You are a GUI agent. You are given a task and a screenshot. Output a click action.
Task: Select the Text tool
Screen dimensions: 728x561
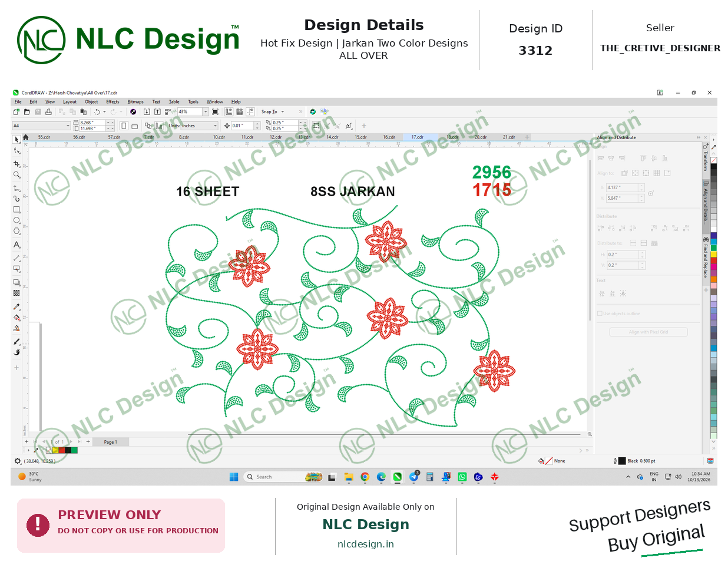point(16,245)
